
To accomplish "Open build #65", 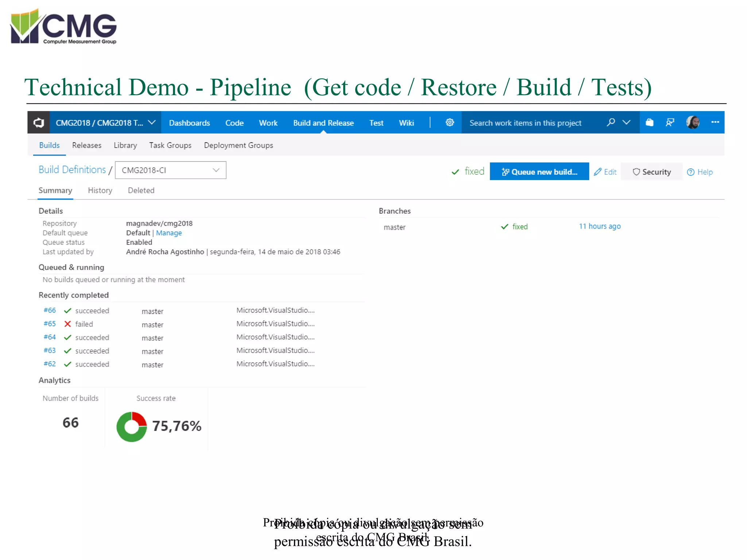I will (x=50, y=324).
